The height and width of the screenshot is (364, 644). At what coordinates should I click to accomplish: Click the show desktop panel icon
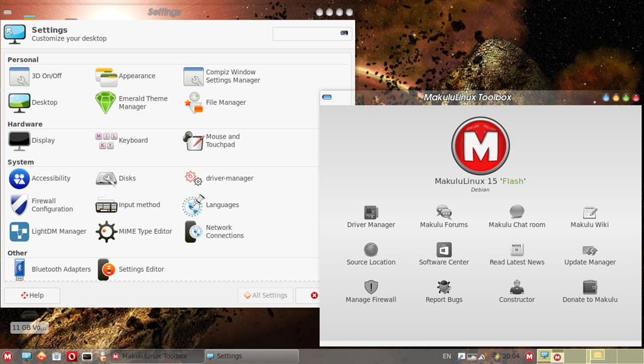[x=27, y=357]
